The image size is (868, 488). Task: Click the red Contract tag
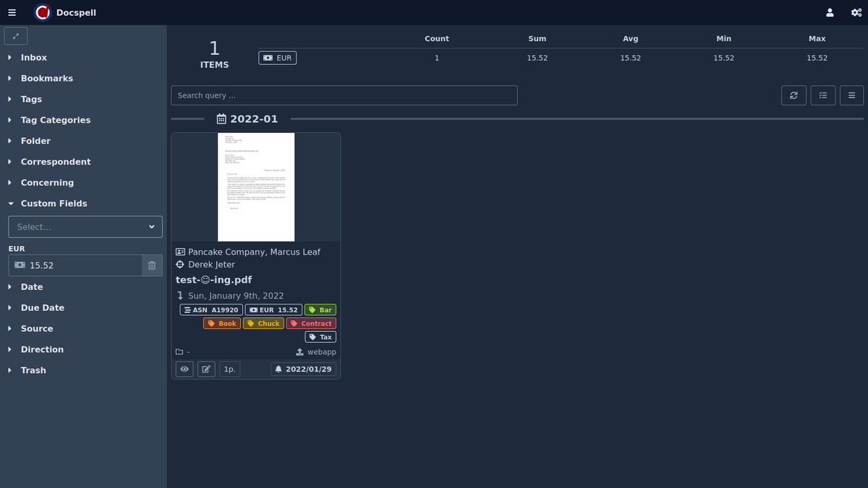pos(311,324)
